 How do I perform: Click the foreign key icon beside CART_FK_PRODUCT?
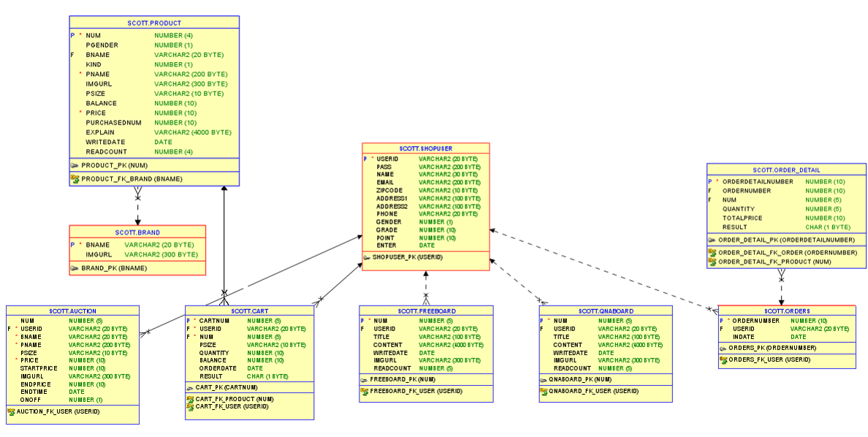click(x=190, y=399)
